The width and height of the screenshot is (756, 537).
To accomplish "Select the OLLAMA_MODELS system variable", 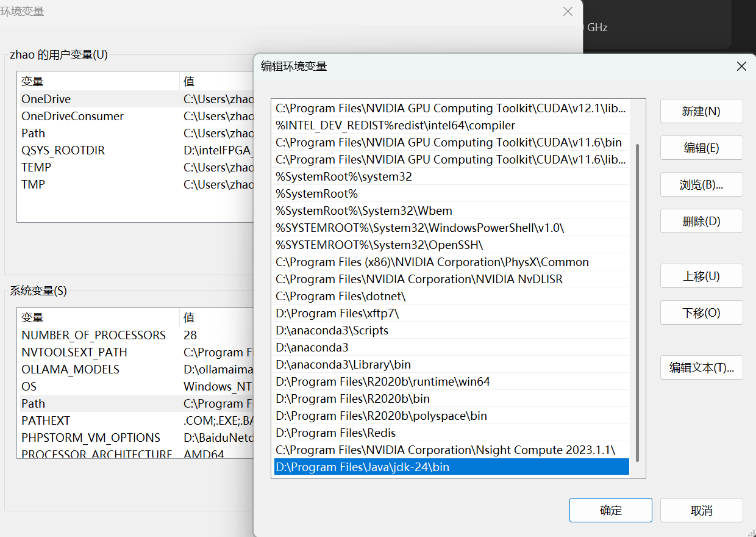I will point(135,369).
